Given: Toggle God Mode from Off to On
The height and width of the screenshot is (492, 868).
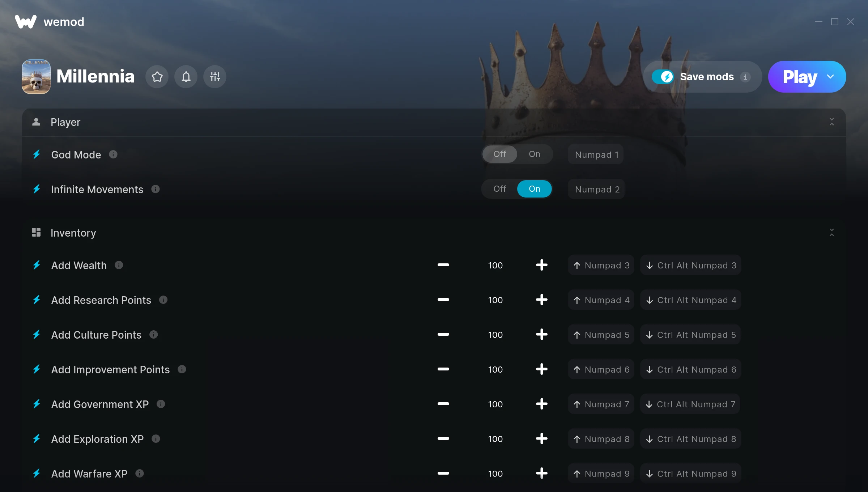Looking at the screenshot, I should pos(533,154).
